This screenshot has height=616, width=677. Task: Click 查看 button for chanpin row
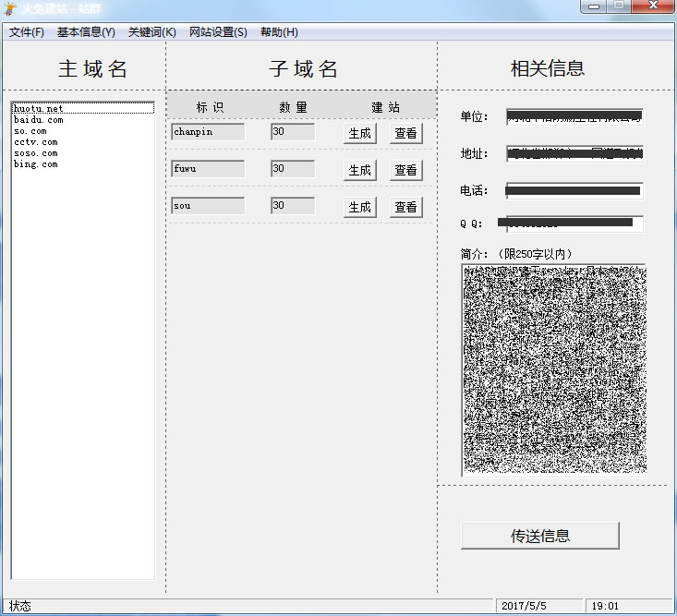(405, 133)
